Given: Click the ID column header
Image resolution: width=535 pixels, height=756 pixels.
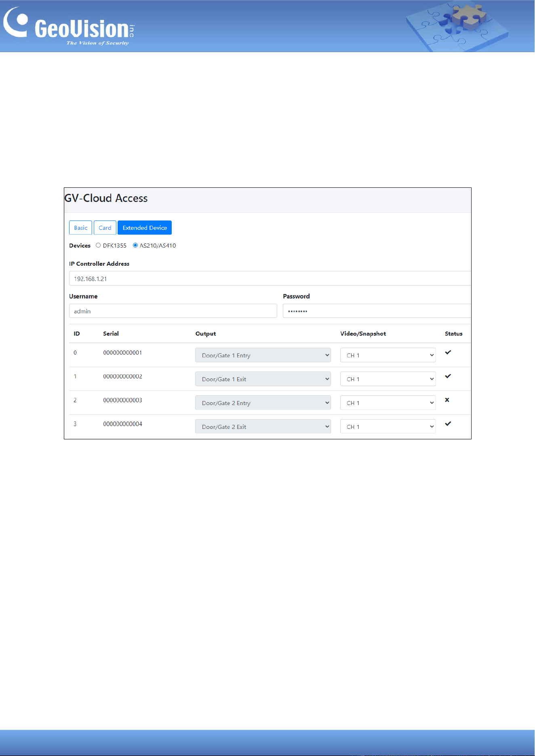Looking at the screenshot, I should coord(77,334).
